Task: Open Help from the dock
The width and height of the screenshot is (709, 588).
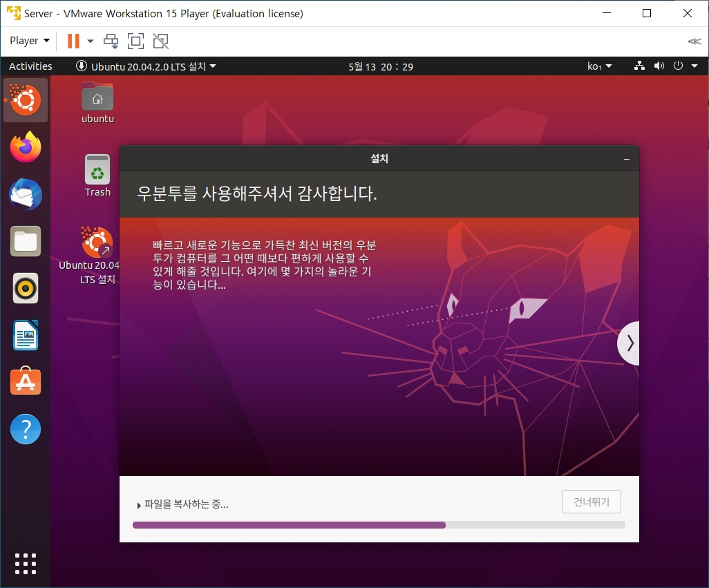Action: (26, 429)
